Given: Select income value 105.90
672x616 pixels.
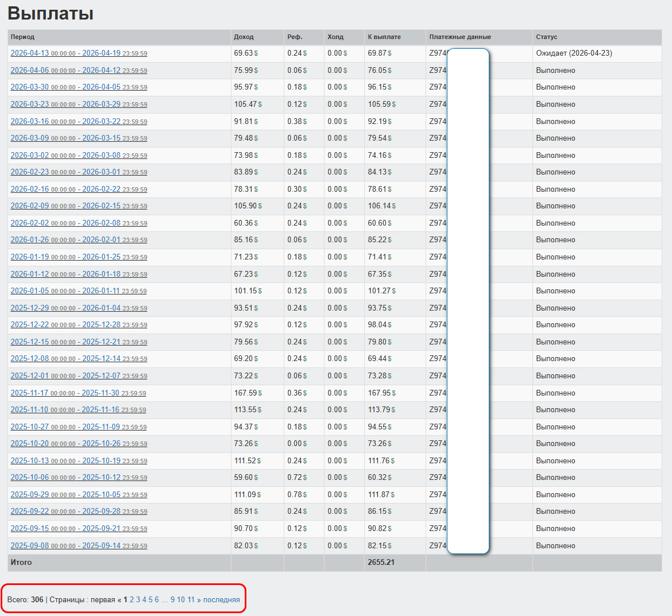Looking at the screenshot, I should pos(248,206).
